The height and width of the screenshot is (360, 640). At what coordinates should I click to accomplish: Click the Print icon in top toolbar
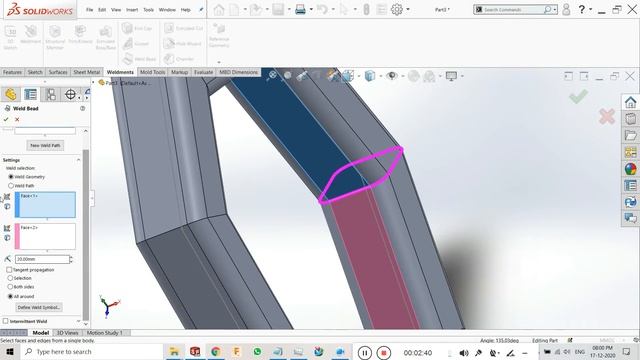[300, 9]
